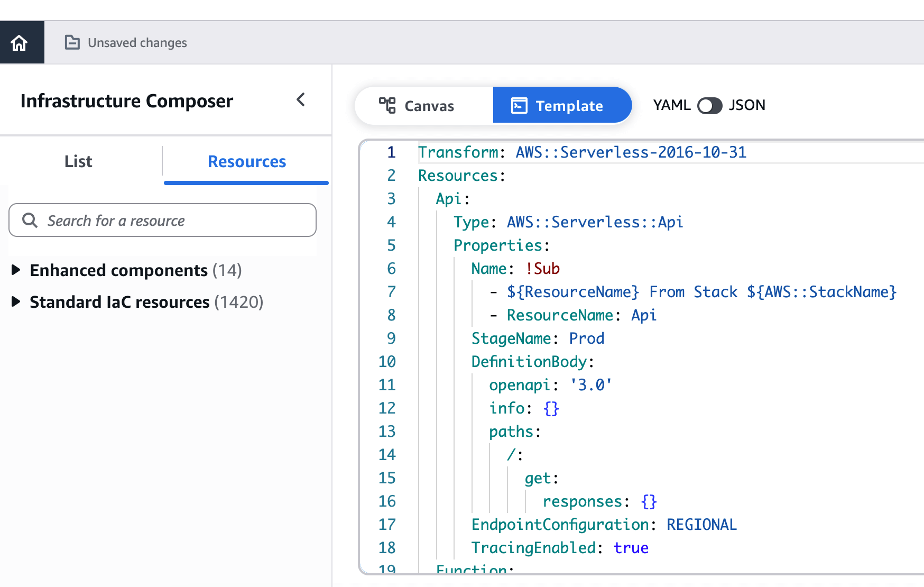This screenshot has width=924, height=587.
Task: Click line number 10 in the editor gutter
Action: [387, 362]
